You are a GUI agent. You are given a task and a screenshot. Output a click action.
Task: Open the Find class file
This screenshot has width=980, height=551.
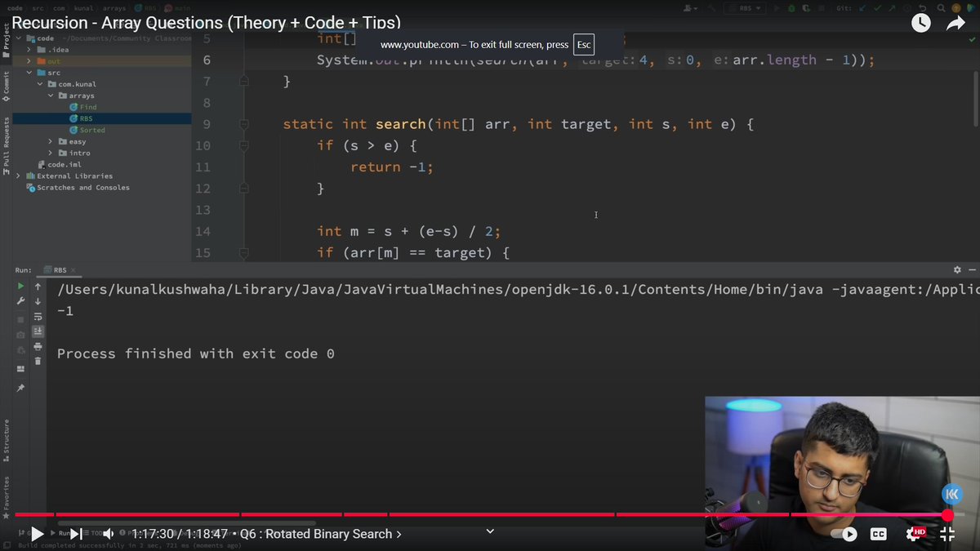[x=82, y=107]
